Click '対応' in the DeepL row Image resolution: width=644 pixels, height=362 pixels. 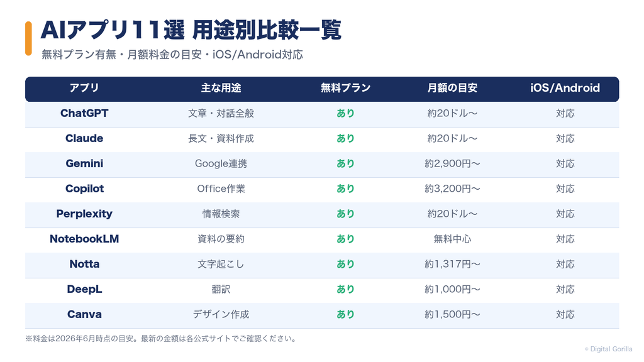pos(565,289)
